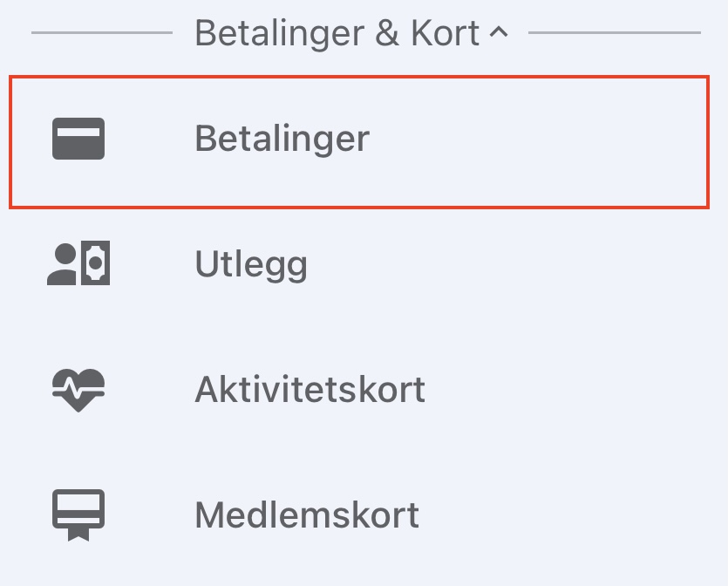Select the Medlemskort text label
The image size is (728, 586).
pos(307,515)
